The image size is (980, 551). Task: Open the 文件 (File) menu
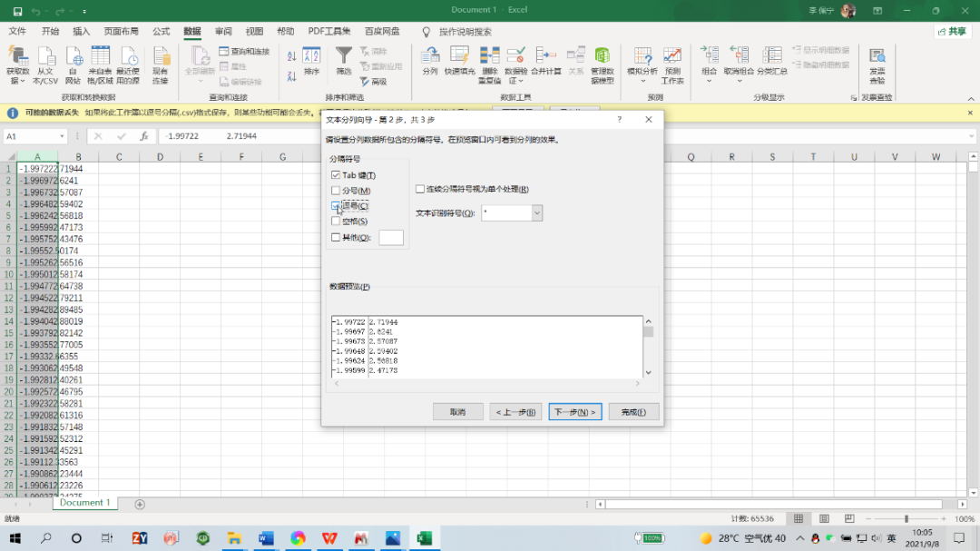(x=17, y=31)
